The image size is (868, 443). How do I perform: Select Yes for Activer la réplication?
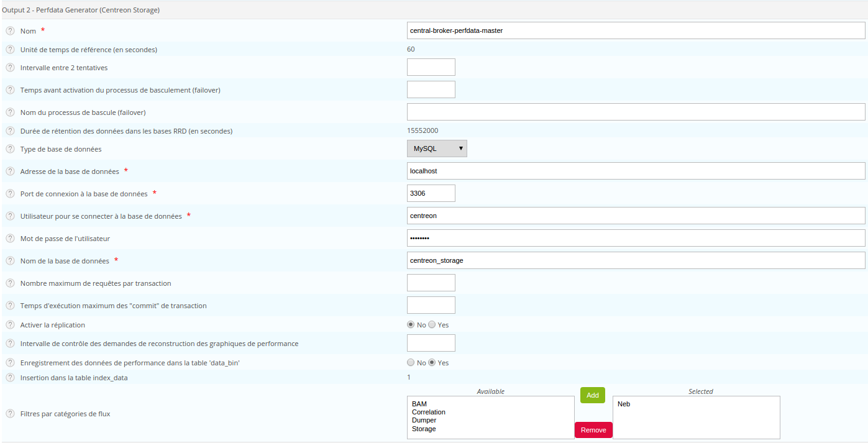pyautogui.click(x=432, y=324)
